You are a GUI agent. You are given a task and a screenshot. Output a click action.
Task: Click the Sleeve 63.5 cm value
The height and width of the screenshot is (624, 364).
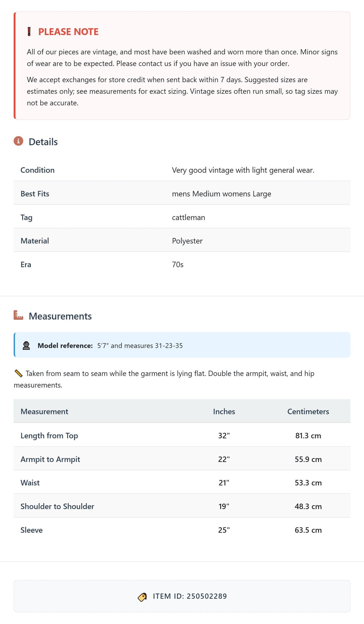point(308,530)
